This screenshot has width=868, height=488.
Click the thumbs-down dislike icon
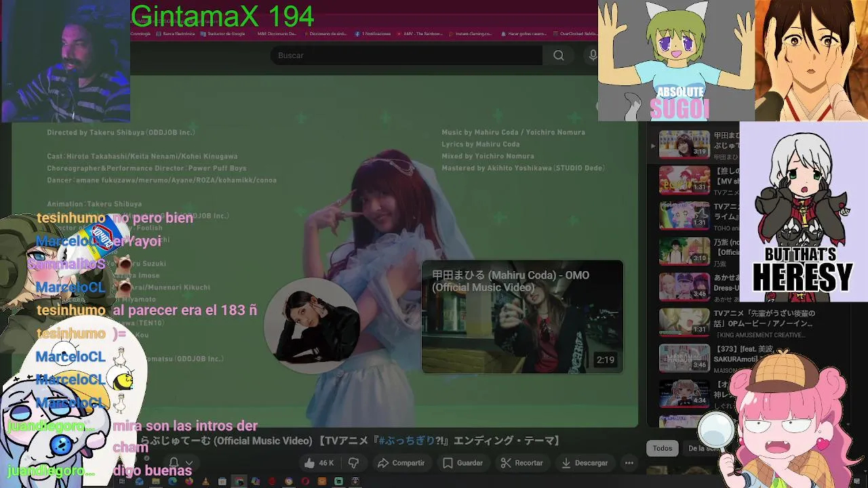point(353,463)
